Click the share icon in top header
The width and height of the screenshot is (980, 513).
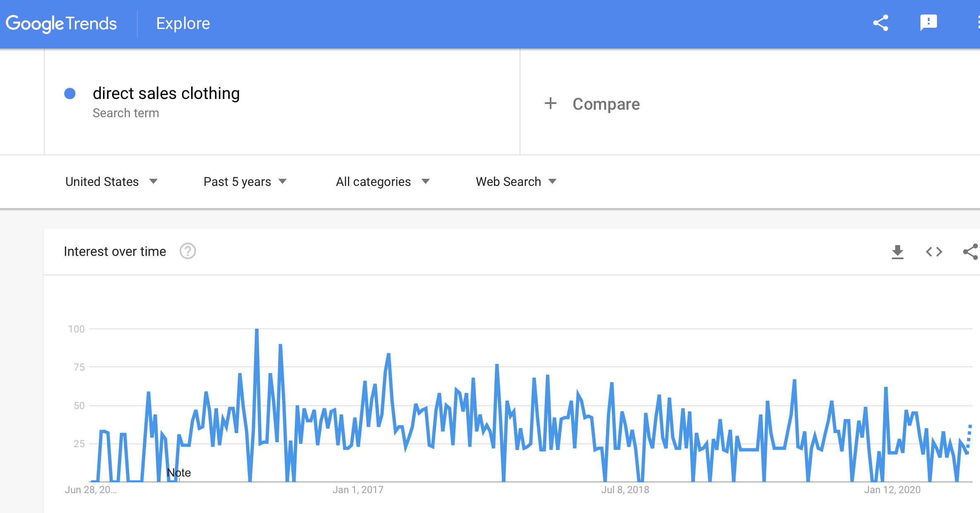tap(881, 23)
